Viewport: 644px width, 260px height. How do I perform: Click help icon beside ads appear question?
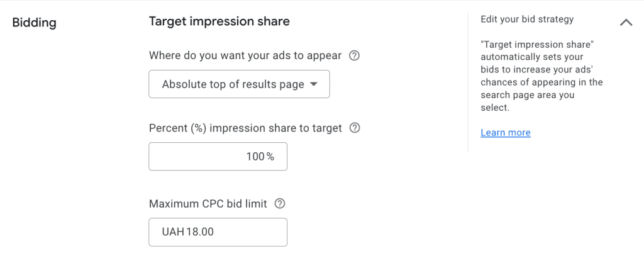tap(354, 55)
